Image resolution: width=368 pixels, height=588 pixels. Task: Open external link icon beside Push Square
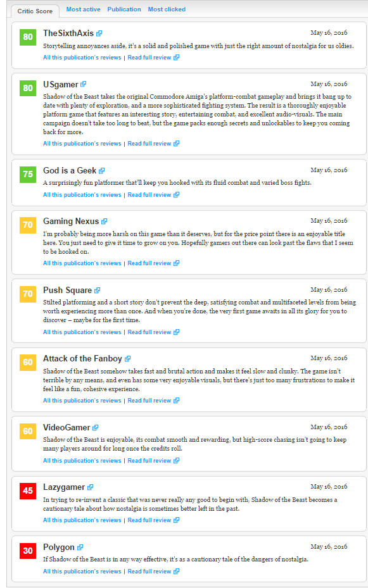click(x=97, y=291)
